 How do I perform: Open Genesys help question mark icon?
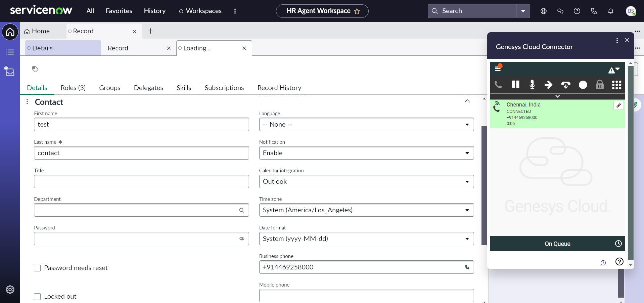(x=619, y=262)
